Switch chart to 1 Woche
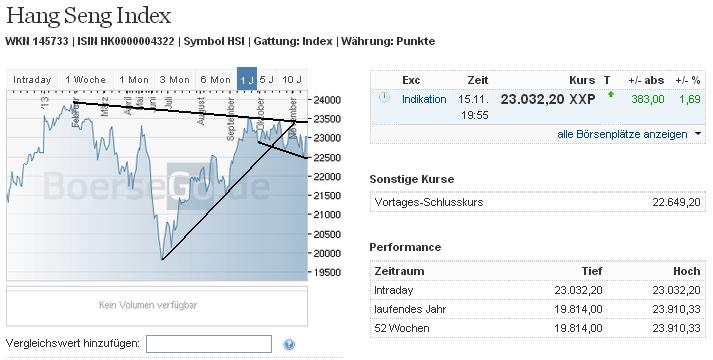The width and height of the screenshot is (713, 360). [x=85, y=80]
